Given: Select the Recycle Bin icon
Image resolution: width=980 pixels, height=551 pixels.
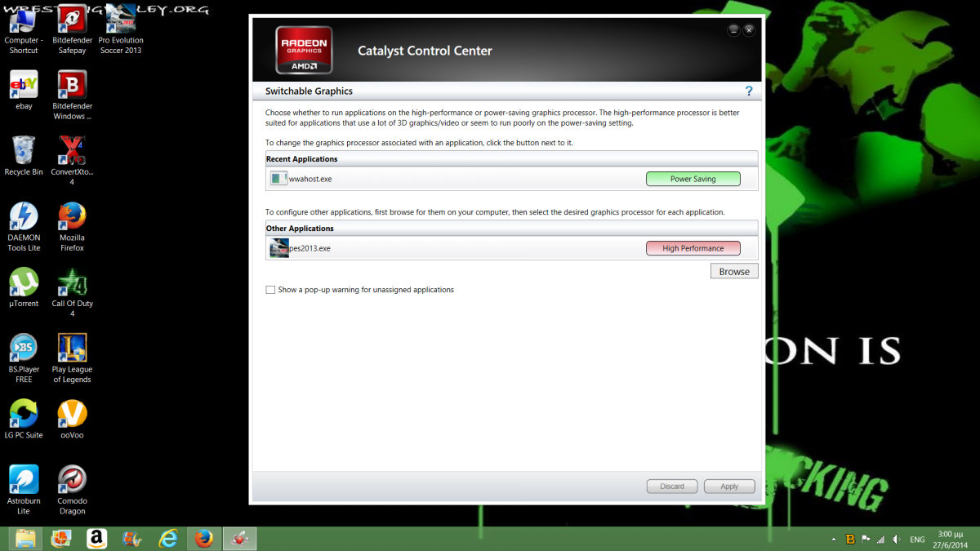Looking at the screenshot, I should pos(24,156).
